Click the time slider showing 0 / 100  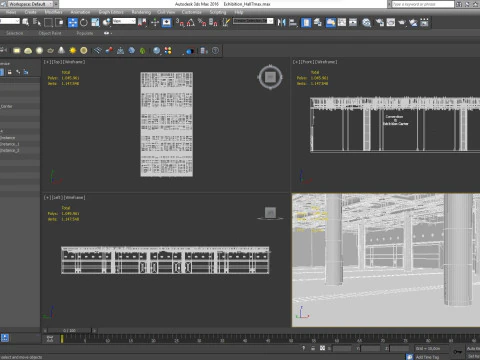tap(70, 330)
